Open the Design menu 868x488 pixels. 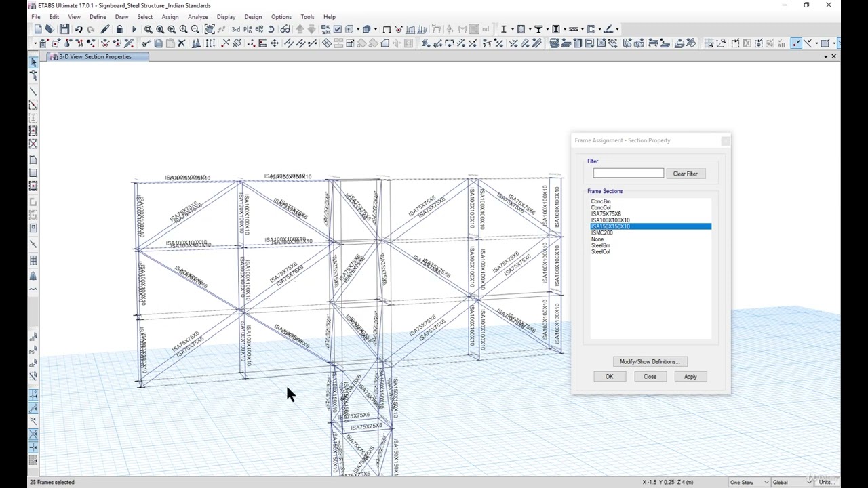point(253,17)
